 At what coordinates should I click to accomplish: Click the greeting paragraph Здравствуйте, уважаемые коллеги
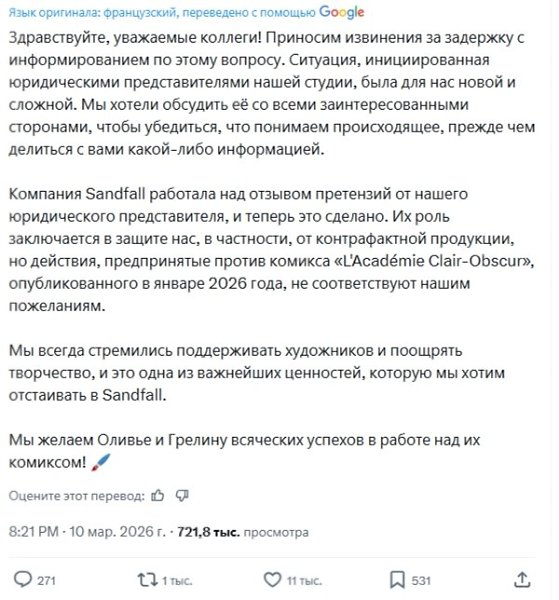point(272,93)
